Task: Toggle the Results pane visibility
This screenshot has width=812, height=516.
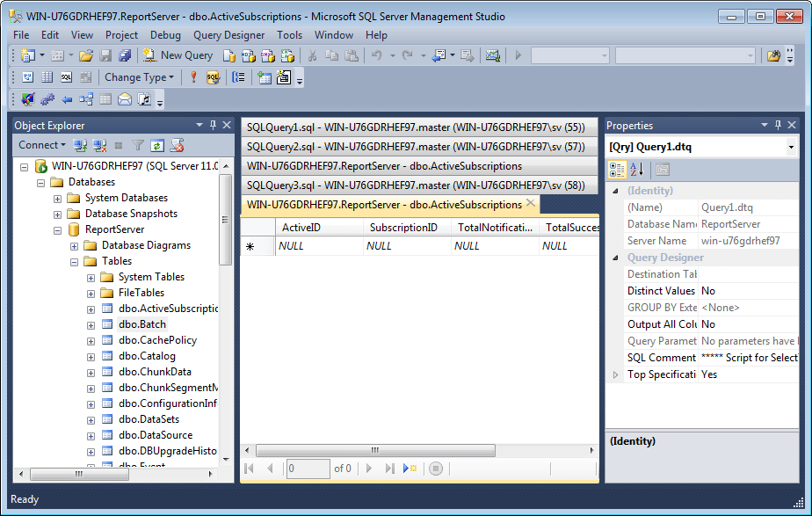Action: pos(85,78)
